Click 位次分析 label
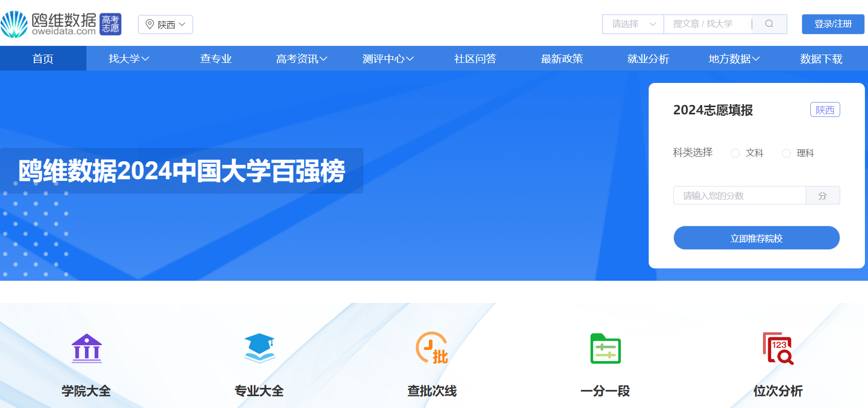The width and height of the screenshot is (868, 408). pos(778,391)
